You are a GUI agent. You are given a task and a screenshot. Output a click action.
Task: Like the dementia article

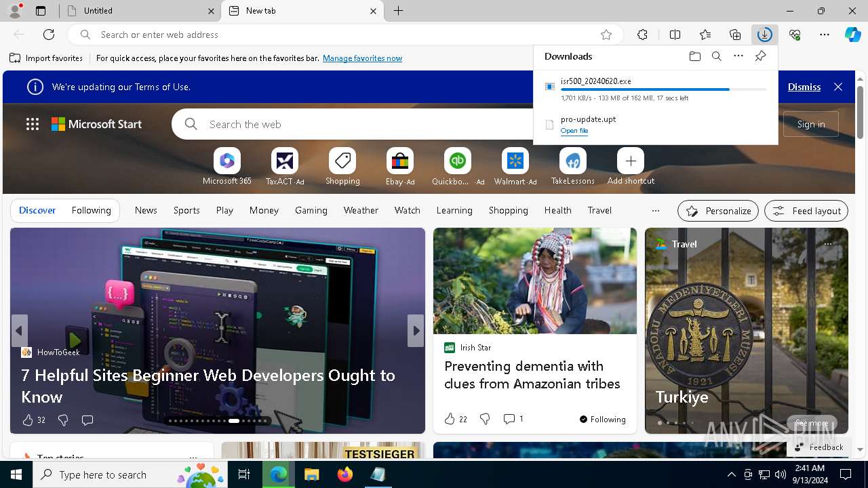click(x=450, y=419)
